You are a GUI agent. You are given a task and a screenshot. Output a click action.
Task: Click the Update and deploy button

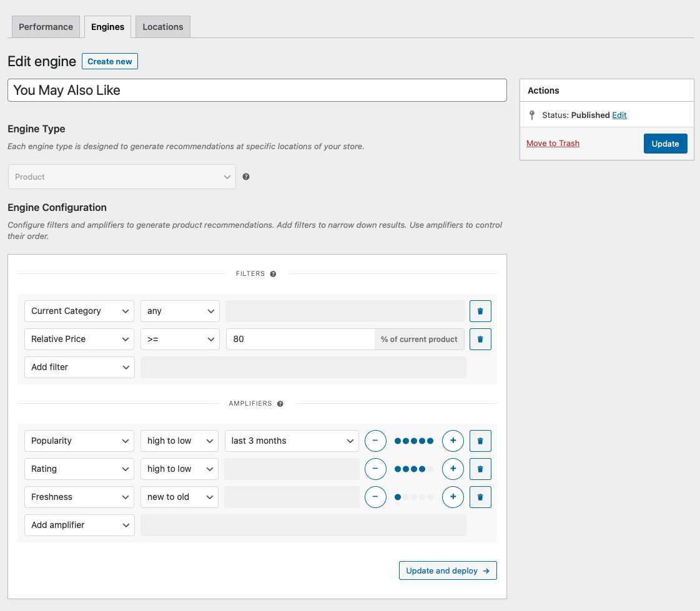[448, 570]
